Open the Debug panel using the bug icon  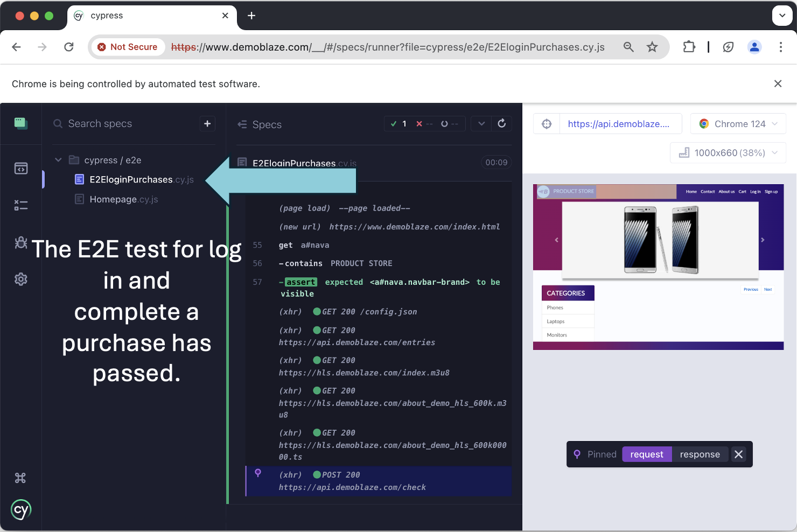pyautogui.click(x=21, y=243)
